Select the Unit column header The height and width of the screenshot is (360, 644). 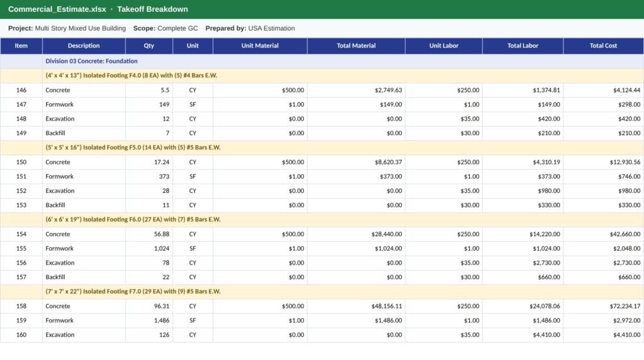click(192, 46)
